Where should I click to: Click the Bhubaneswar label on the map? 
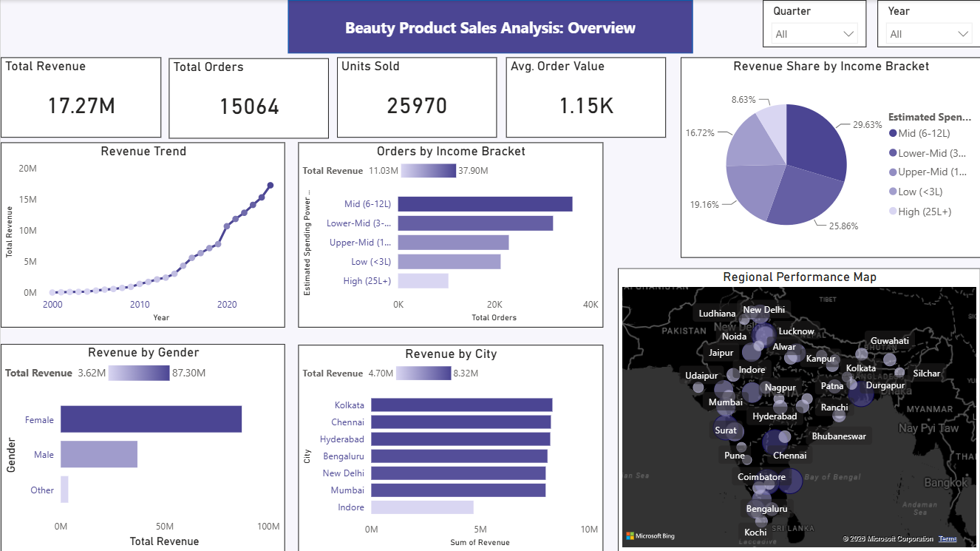[x=839, y=436]
